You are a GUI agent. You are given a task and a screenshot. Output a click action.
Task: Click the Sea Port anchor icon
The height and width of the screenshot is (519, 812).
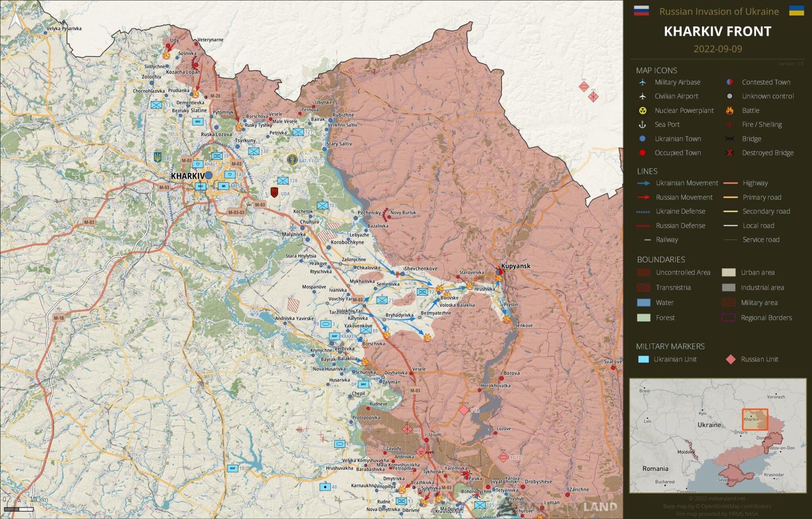tap(642, 124)
